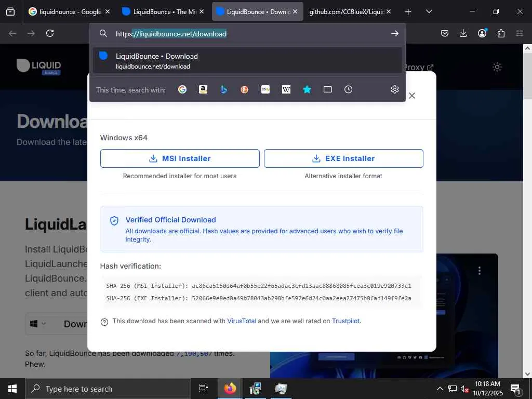Open the Windows Start menu
This screenshot has height=399, width=532.
(12, 389)
